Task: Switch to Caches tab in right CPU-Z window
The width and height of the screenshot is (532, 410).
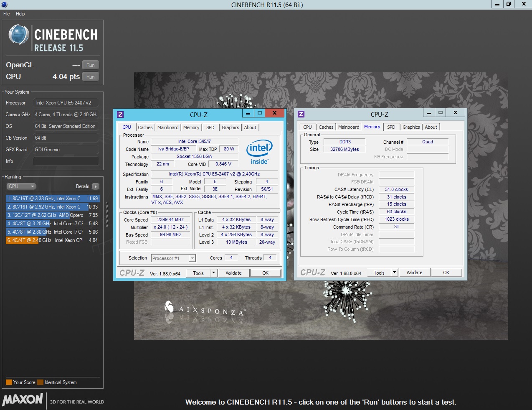Action: [326, 127]
